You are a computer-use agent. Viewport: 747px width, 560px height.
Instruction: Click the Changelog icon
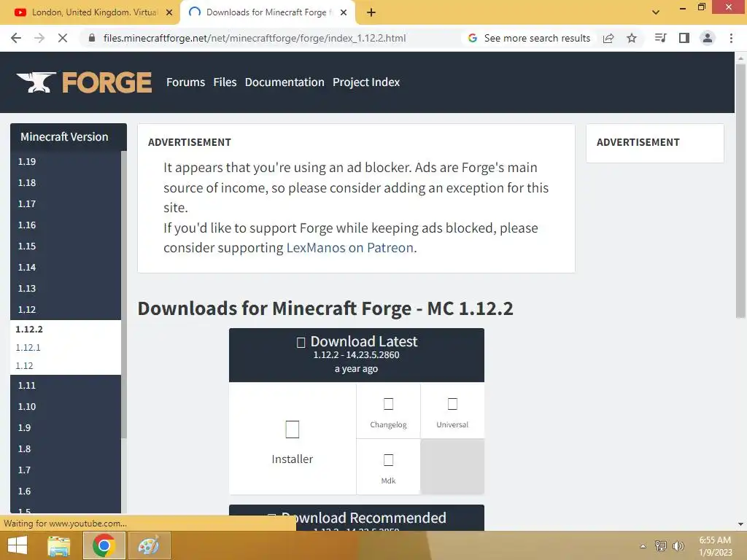[388, 404]
